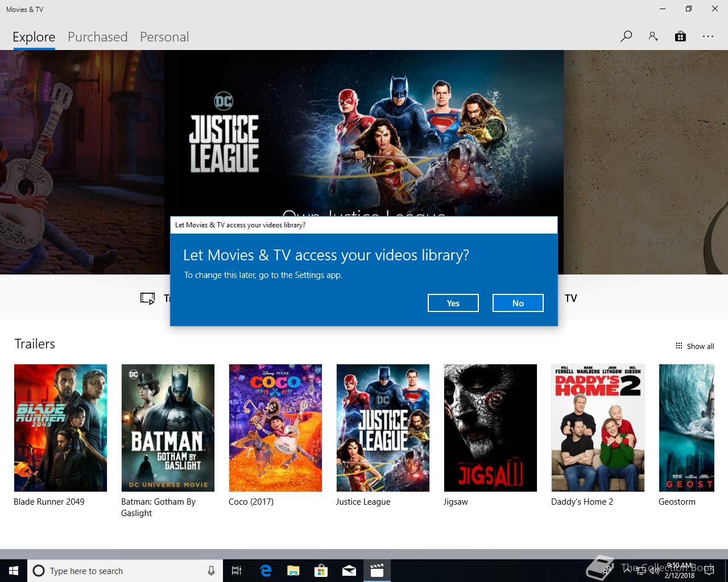Launch Microsoft Edge from the taskbar
This screenshot has width=728, height=582.
tap(266, 571)
